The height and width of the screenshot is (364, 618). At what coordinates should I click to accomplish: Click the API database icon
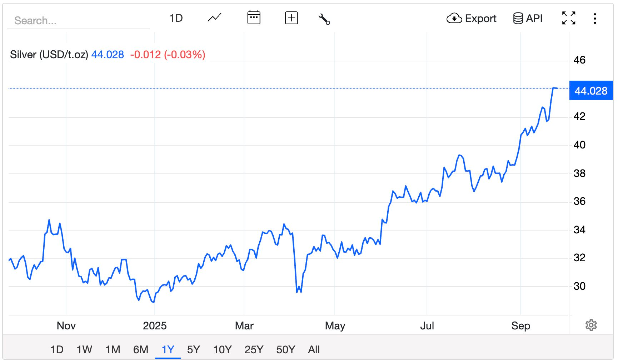(x=528, y=18)
